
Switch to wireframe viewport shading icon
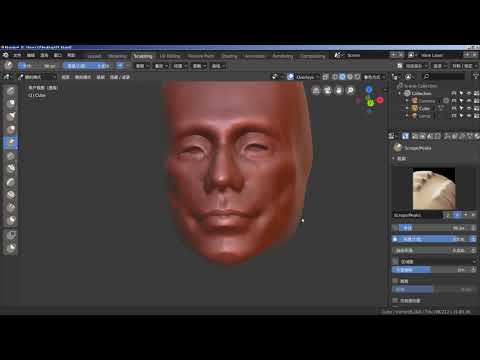pos(335,77)
